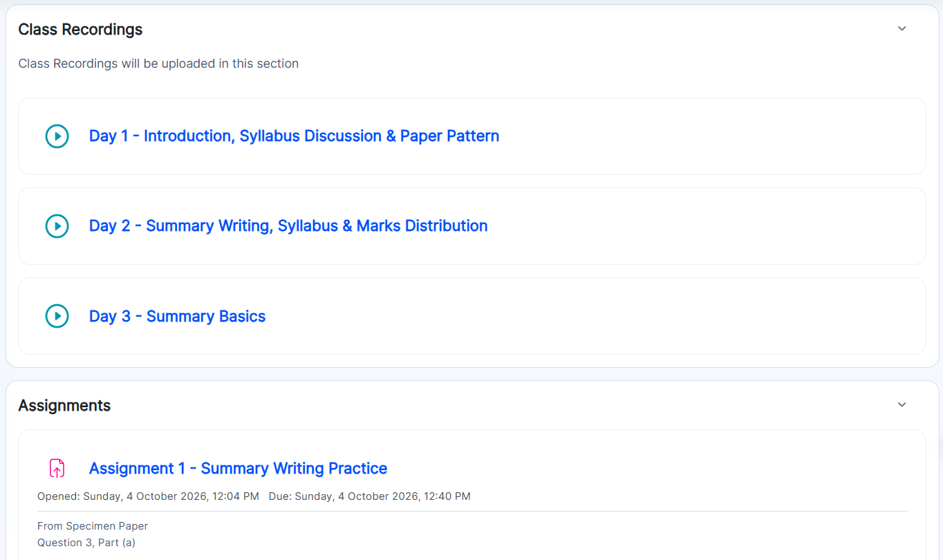Click 'Class Recordings will be uploaded' description text
943x560 pixels.
coord(158,64)
